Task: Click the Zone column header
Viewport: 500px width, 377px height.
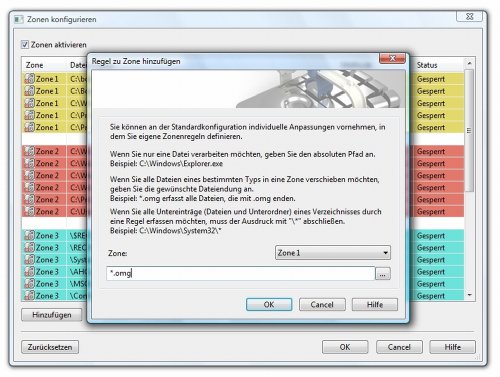Action: (x=34, y=65)
